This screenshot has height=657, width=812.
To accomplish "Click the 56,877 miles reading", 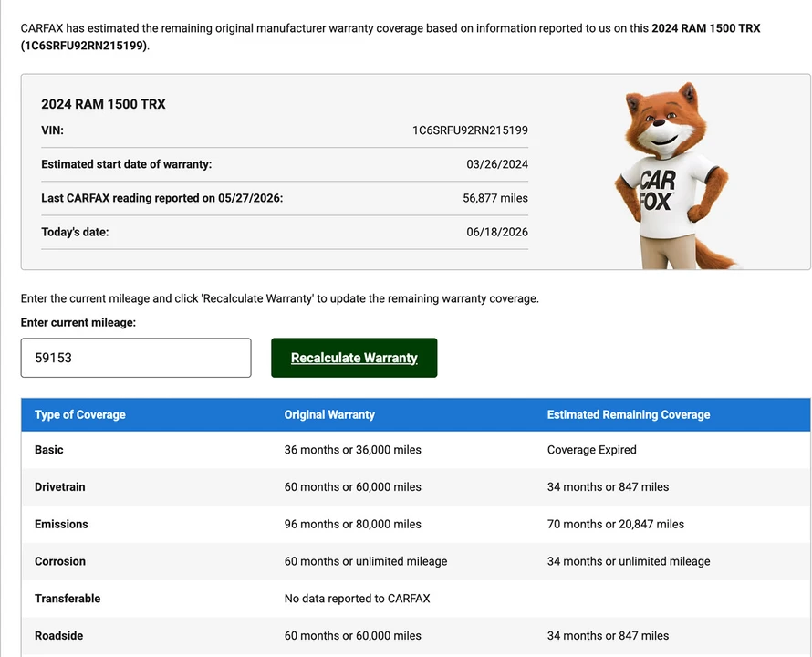I will 495,198.
